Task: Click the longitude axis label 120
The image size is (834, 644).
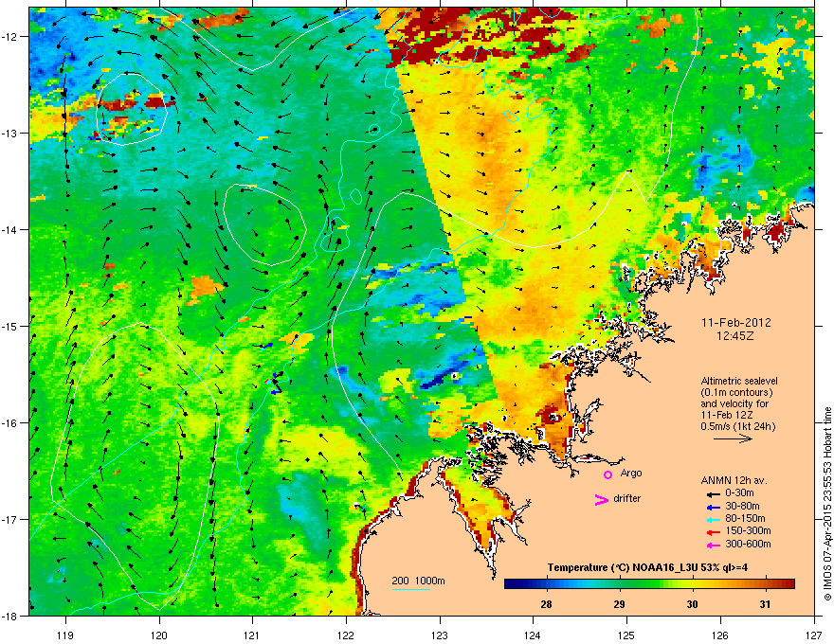Action: (159, 635)
